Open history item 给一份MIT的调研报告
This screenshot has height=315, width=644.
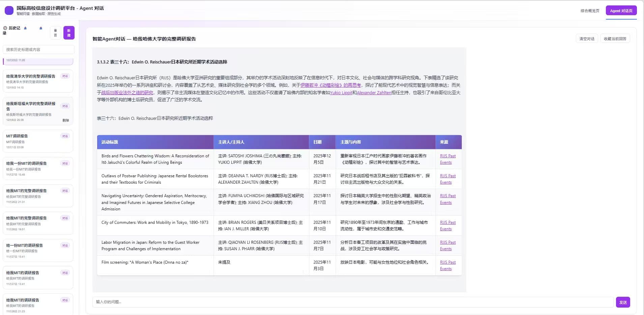(x=38, y=251)
